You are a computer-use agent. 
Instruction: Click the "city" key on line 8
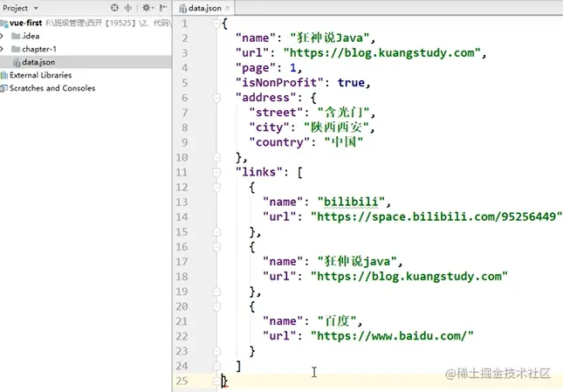tap(270, 127)
